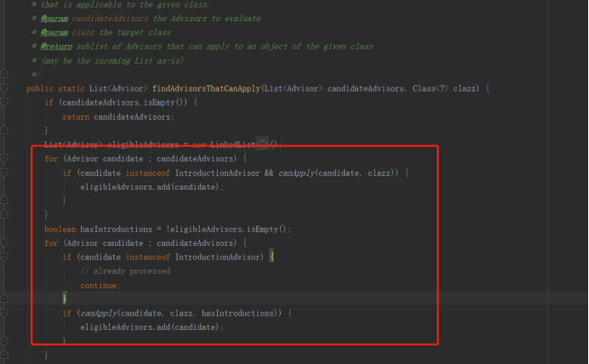Click the boolean keyword
This screenshot has height=364, width=589.
pyautogui.click(x=60, y=230)
